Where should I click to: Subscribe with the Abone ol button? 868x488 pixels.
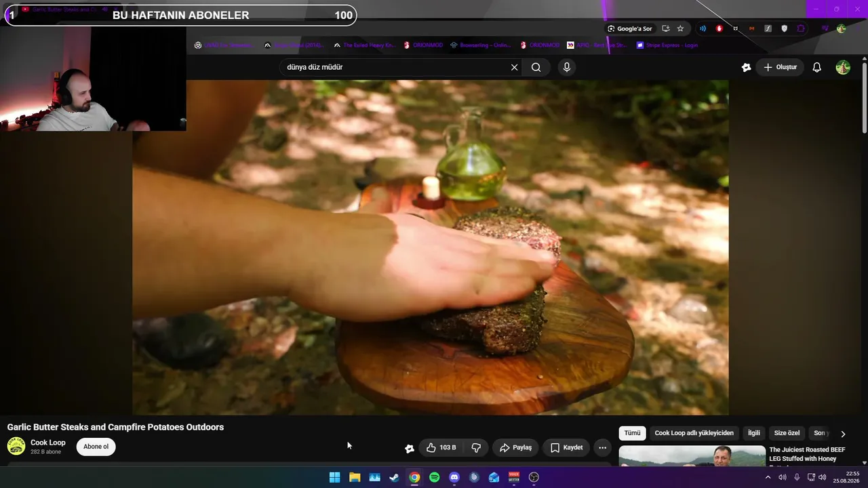click(96, 447)
